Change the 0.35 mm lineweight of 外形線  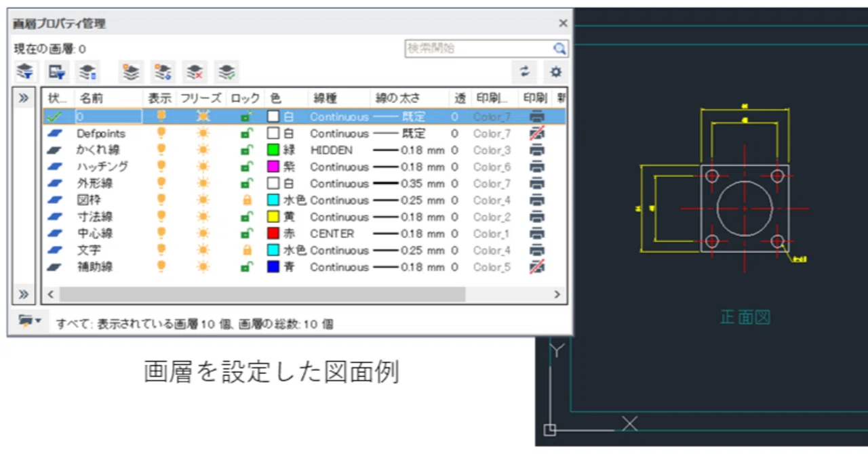(409, 184)
